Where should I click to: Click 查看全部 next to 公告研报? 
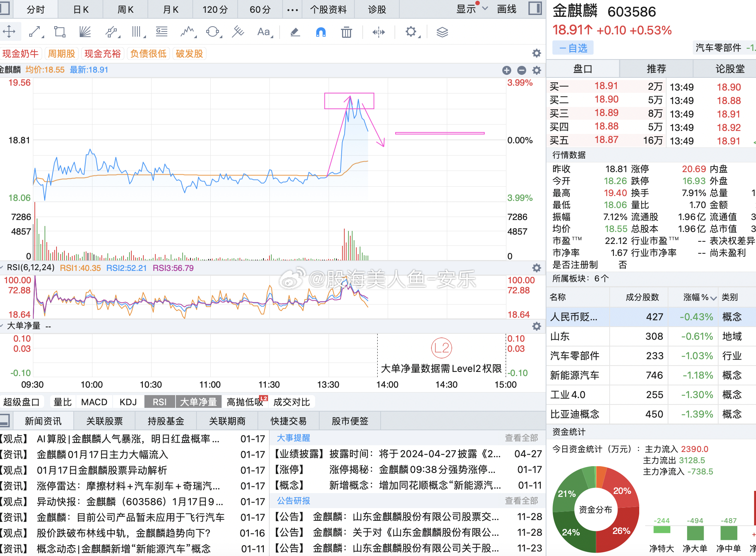[x=521, y=500]
